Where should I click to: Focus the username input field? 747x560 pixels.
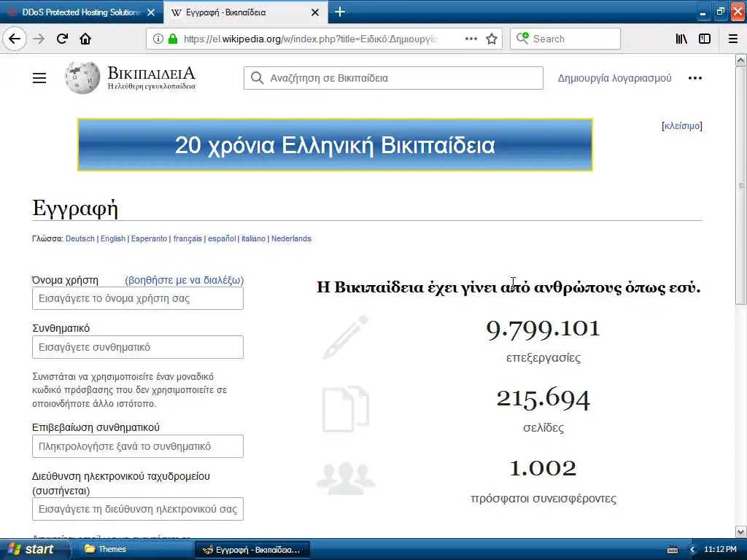[x=138, y=298]
